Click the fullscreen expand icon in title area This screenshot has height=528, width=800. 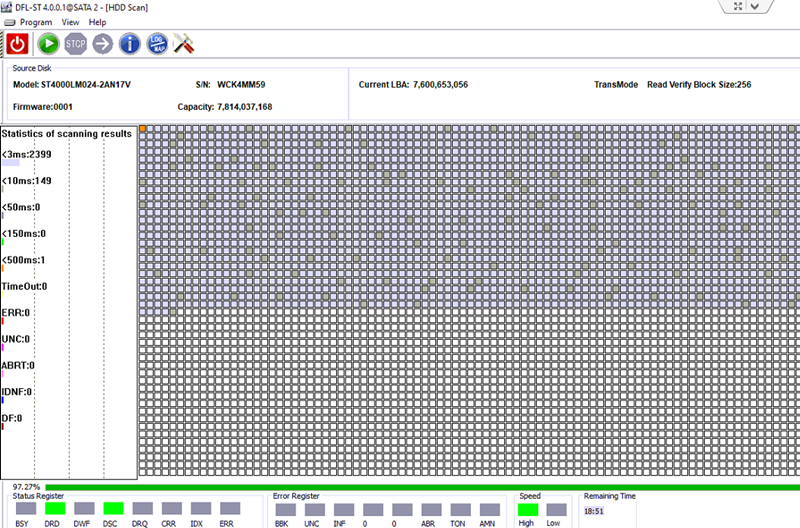pyautogui.click(x=738, y=6)
